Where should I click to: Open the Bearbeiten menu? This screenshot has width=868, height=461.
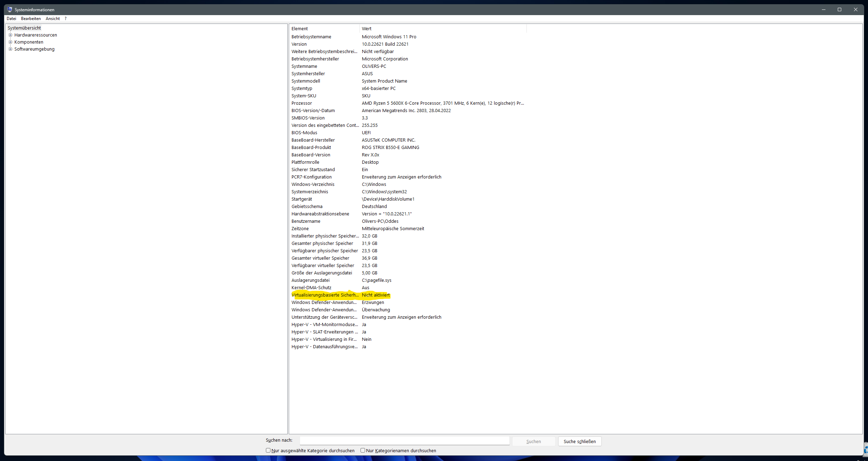(x=31, y=19)
